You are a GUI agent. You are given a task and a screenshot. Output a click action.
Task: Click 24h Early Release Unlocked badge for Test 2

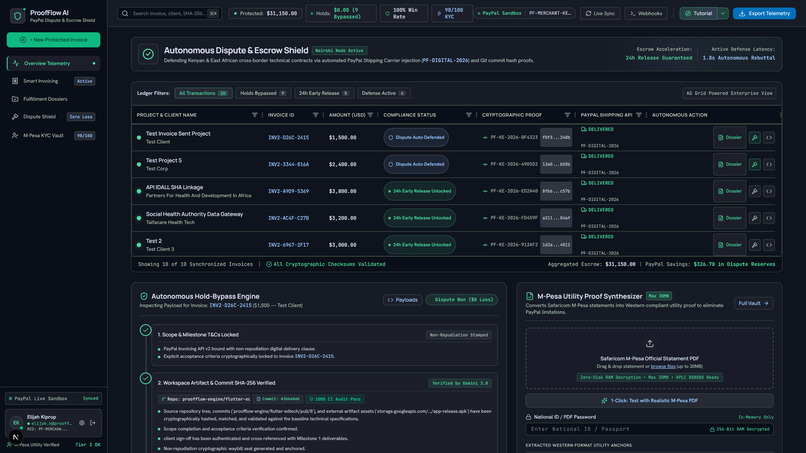coord(419,245)
